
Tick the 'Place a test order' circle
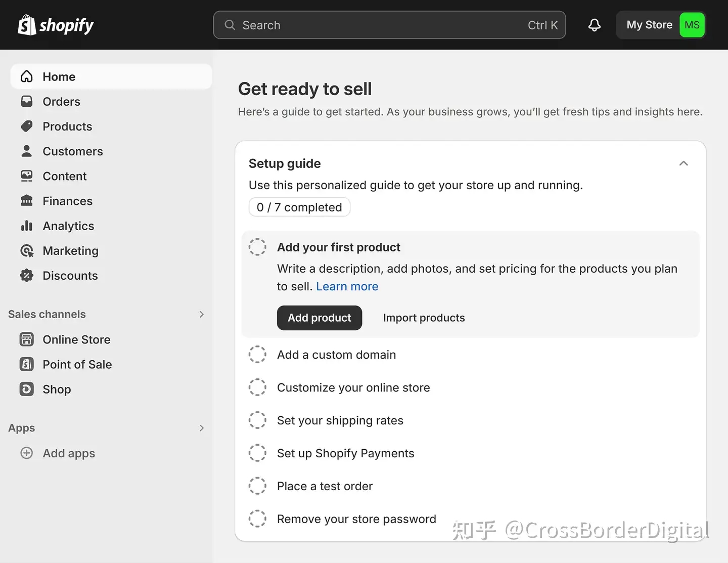coord(257,486)
